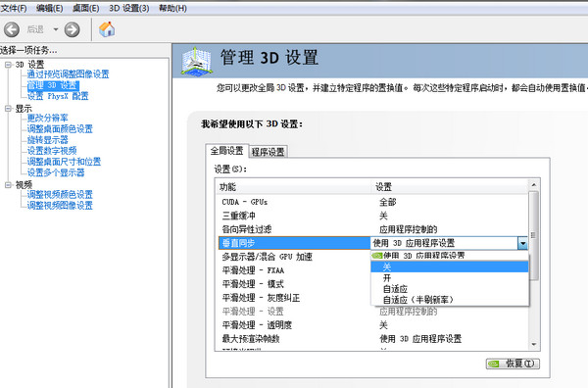This screenshot has width=588, height=388.
Task: Select the 多显示器/混合 GPU 加速 row
Action: coord(294,257)
